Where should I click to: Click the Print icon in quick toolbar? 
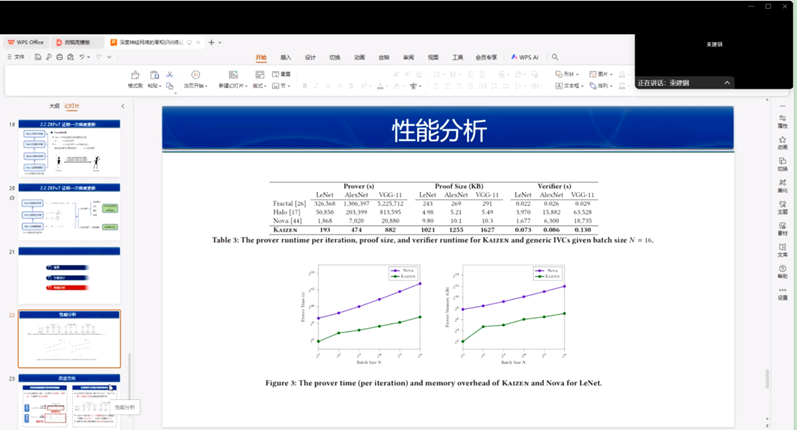59,57
